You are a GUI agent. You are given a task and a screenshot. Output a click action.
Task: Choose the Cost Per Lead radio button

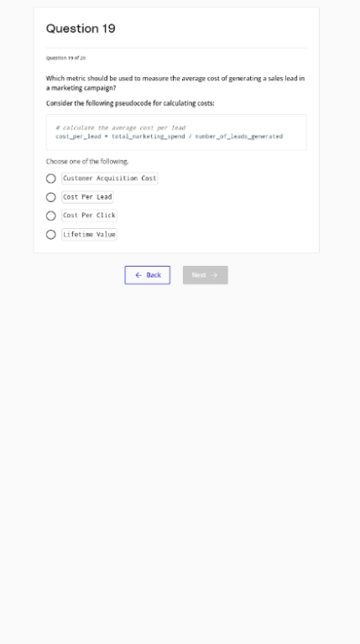click(x=51, y=198)
